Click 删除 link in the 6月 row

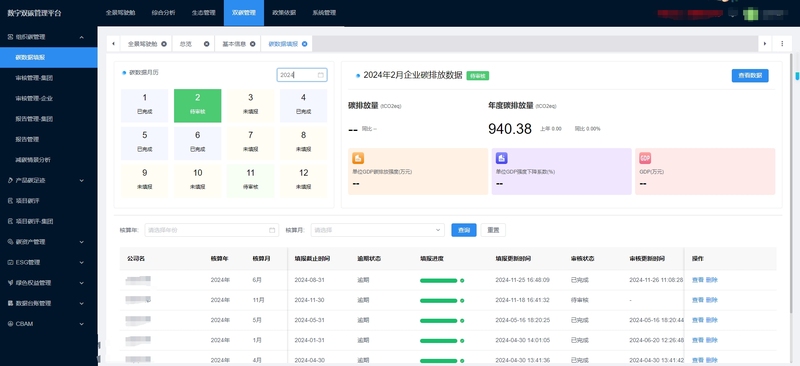[711, 280]
